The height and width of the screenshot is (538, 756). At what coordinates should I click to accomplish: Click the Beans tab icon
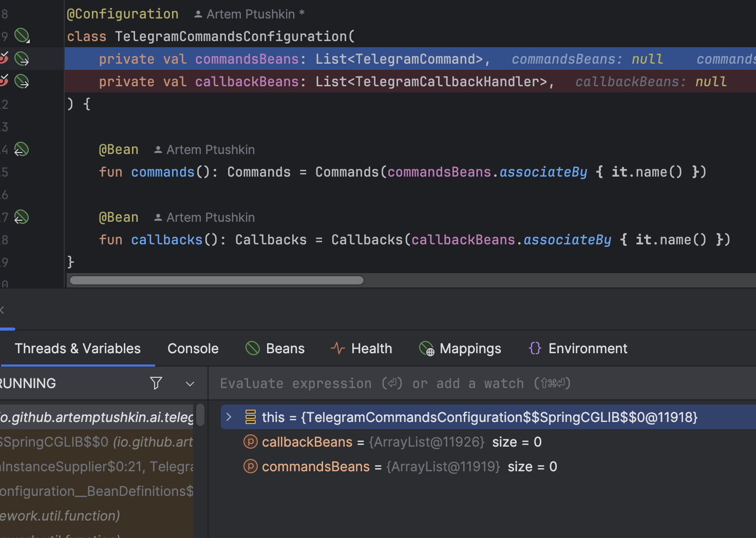(x=253, y=349)
